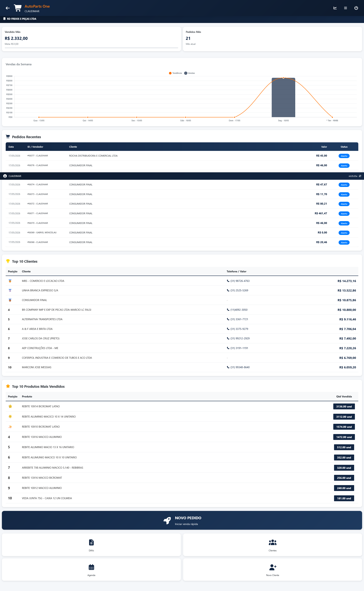Click the refresh icon next to version v6.05.05a
This screenshot has width=364, height=591.
(360, 176)
